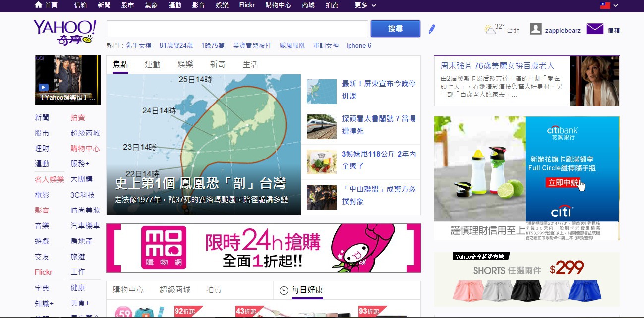Open the typhoon map headline story
The height and width of the screenshot is (318, 644).
pos(204,145)
